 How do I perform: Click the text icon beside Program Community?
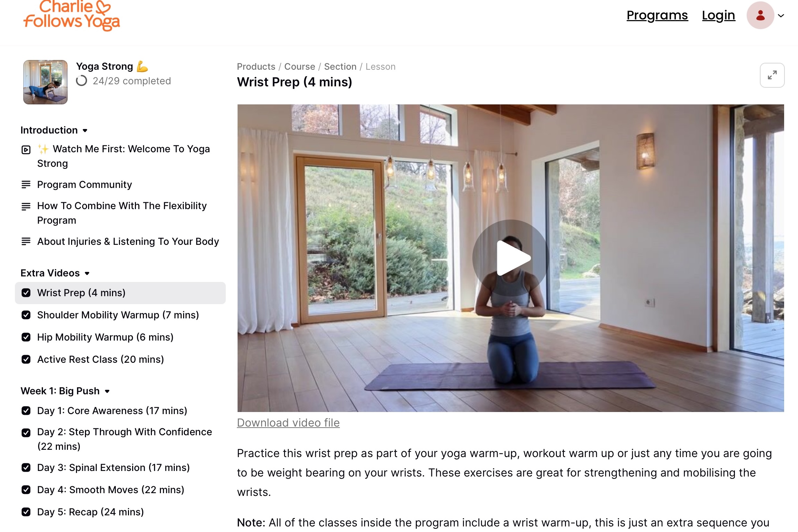coord(26,185)
